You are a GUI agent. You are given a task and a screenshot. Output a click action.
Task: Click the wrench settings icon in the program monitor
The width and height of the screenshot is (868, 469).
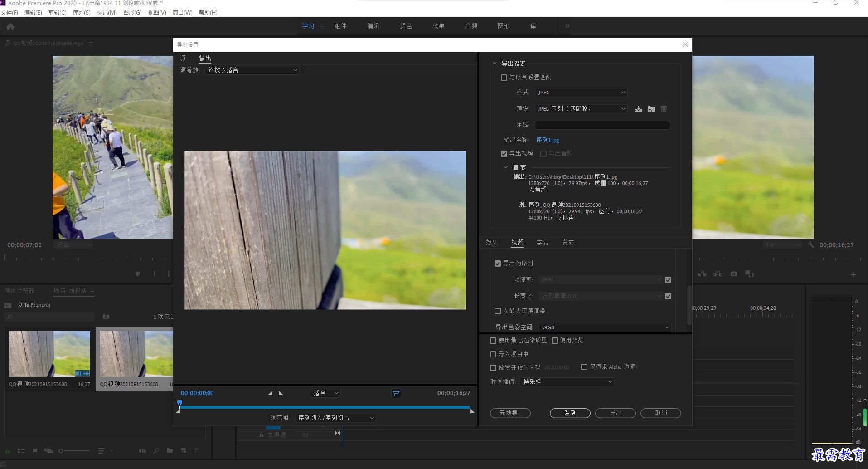[811, 244]
